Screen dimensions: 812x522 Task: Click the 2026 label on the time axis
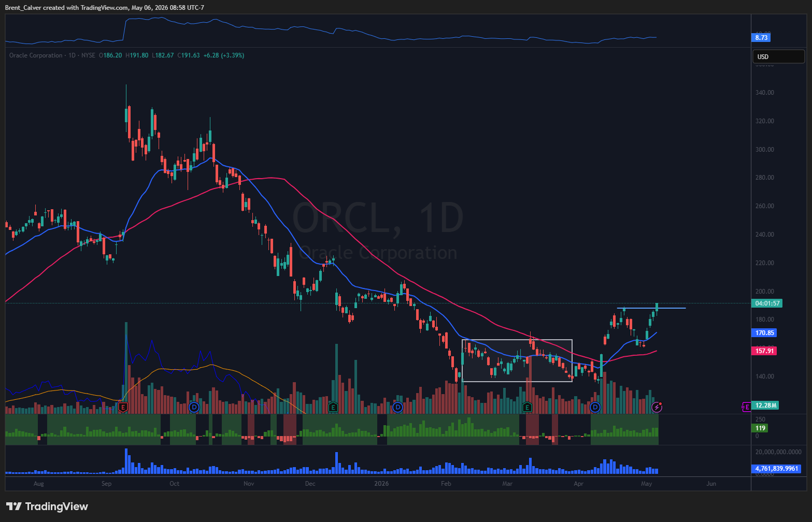[x=381, y=484]
